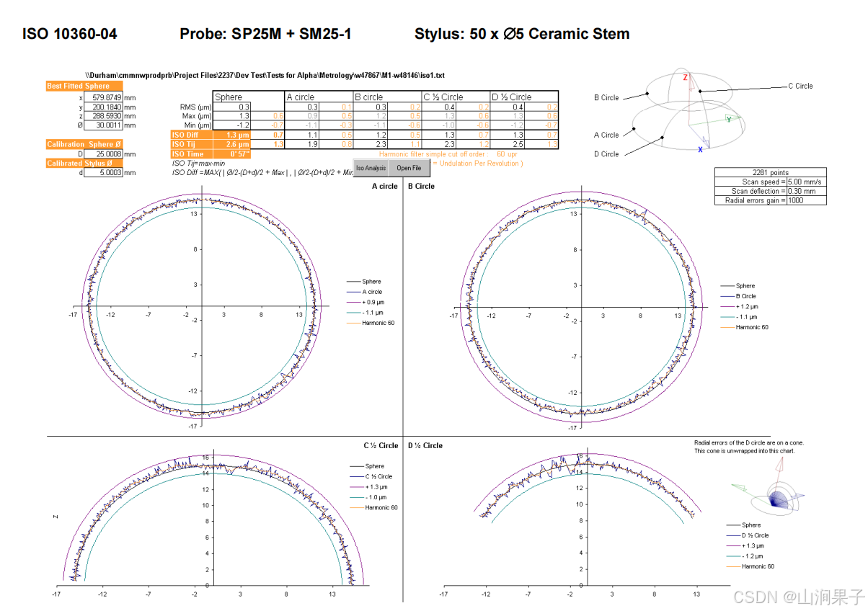This screenshot has height=611, width=868.
Task: Click the D Circle label on sphere diagram
Action: [606, 153]
